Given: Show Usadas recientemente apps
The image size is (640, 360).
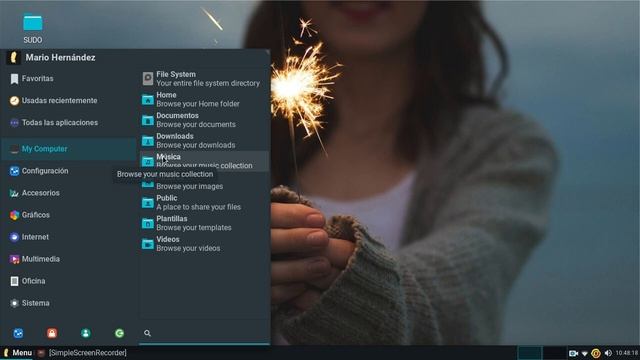Looking at the screenshot, I should pyautogui.click(x=69, y=100).
